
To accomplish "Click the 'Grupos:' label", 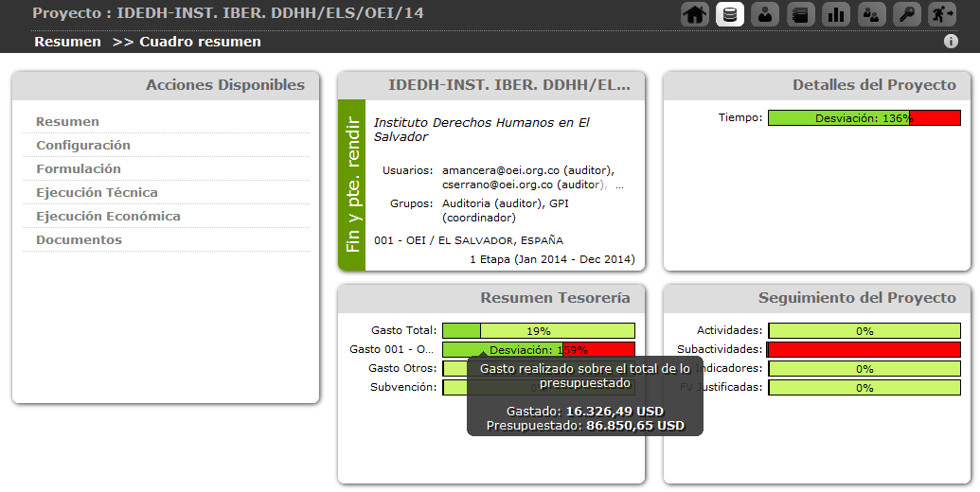I will click(x=411, y=203).
